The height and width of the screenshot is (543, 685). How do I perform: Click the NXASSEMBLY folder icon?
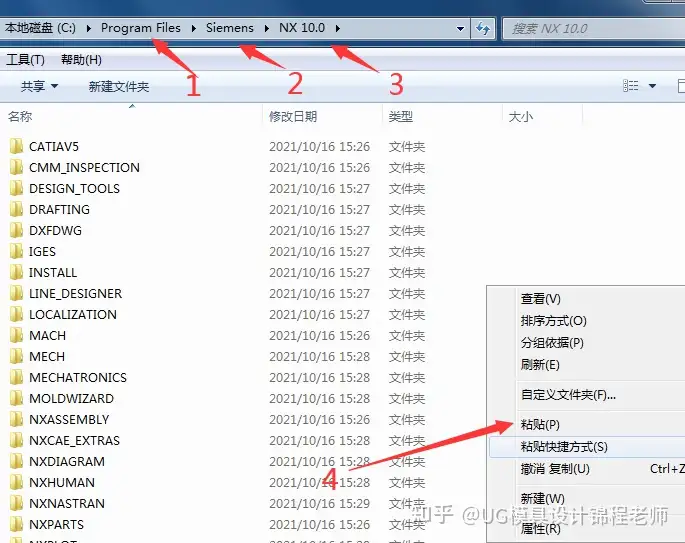(16, 419)
